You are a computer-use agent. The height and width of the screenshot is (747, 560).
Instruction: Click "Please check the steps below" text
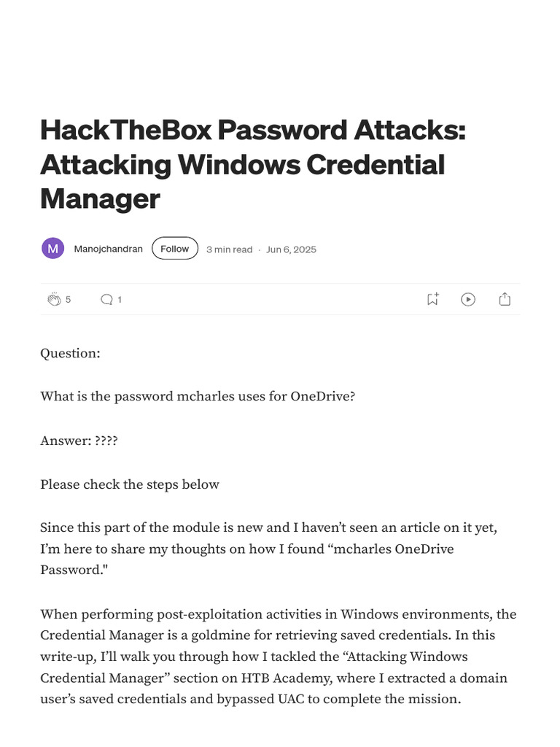coord(130,484)
